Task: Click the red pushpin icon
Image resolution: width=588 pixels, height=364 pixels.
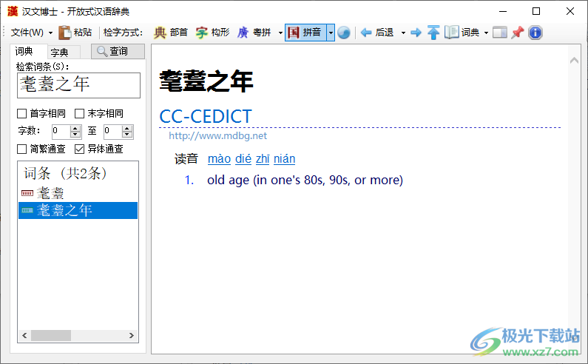Action: click(x=518, y=33)
